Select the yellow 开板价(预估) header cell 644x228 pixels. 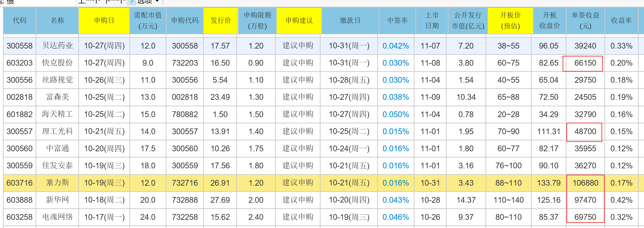click(x=510, y=21)
